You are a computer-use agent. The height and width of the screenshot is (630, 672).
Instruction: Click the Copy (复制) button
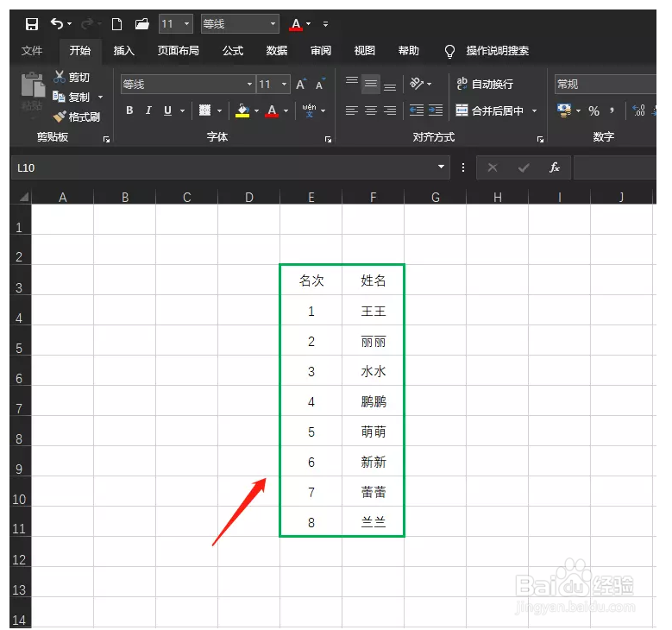pyautogui.click(x=71, y=97)
